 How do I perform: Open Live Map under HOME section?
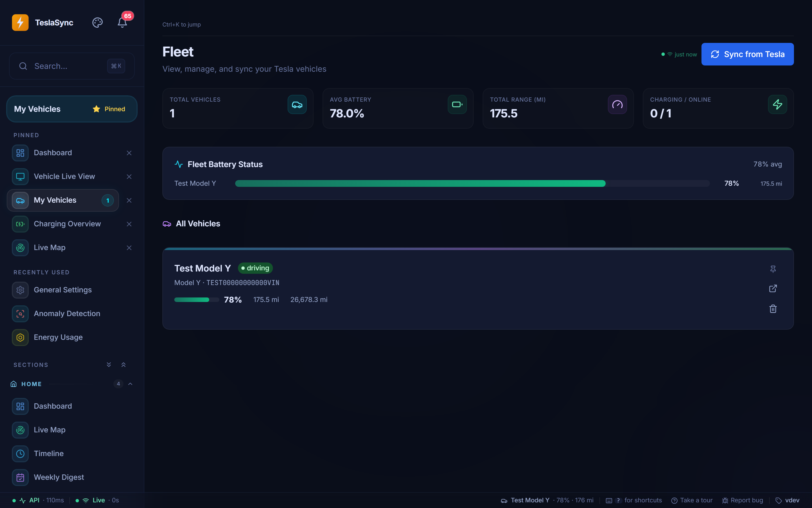point(72,430)
